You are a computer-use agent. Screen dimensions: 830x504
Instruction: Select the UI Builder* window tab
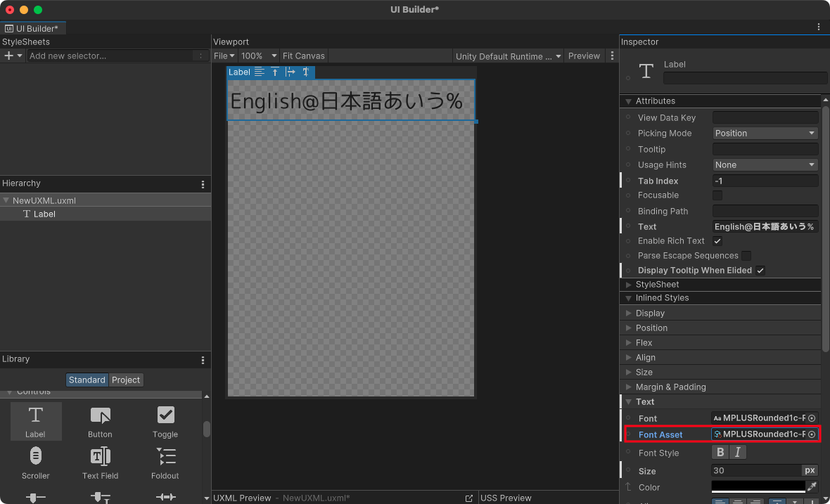[32, 28]
